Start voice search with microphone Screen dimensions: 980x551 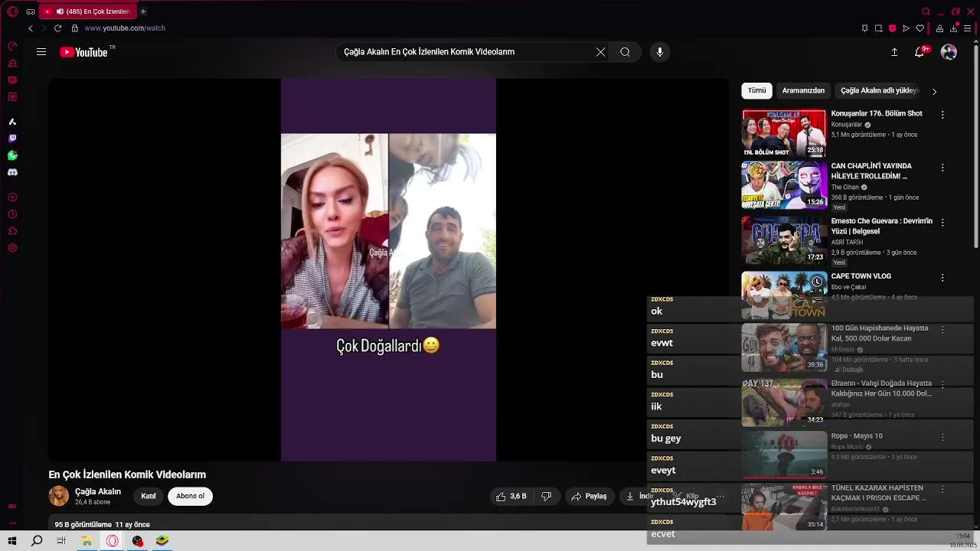(x=660, y=52)
